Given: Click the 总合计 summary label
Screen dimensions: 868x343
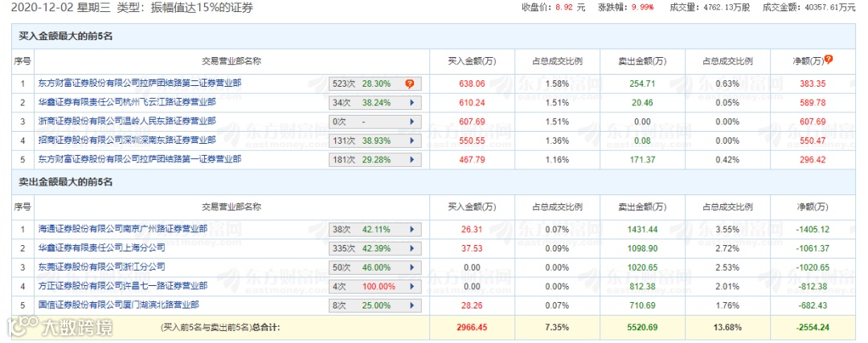Looking at the screenshot, I should [221, 328].
